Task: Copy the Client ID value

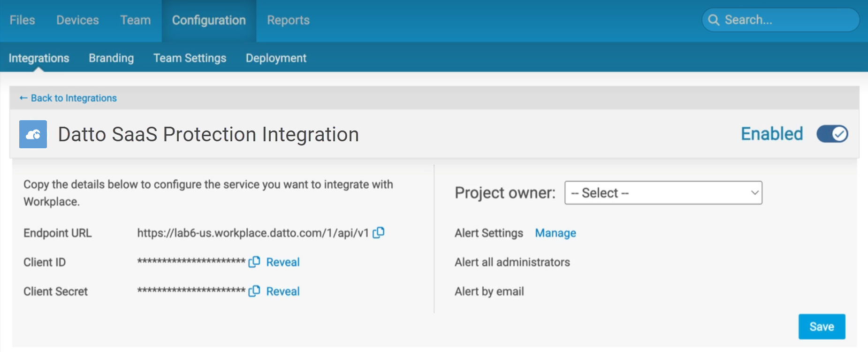Action: [x=254, y=262]
